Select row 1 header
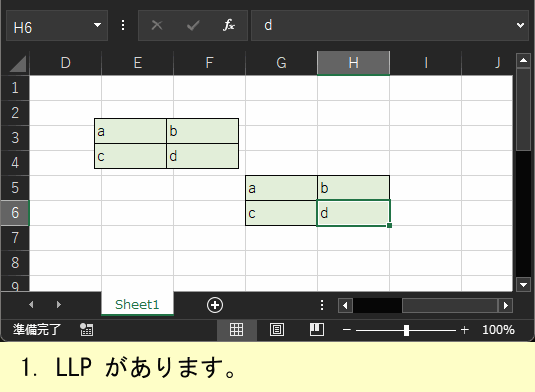This screenshot has height=392, width=535. point(15,88)
